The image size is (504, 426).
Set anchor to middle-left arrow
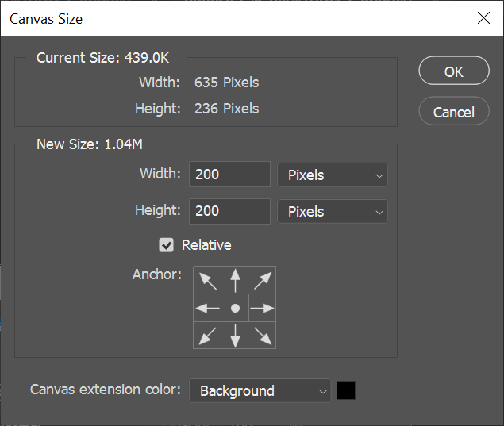coord(207,308)
